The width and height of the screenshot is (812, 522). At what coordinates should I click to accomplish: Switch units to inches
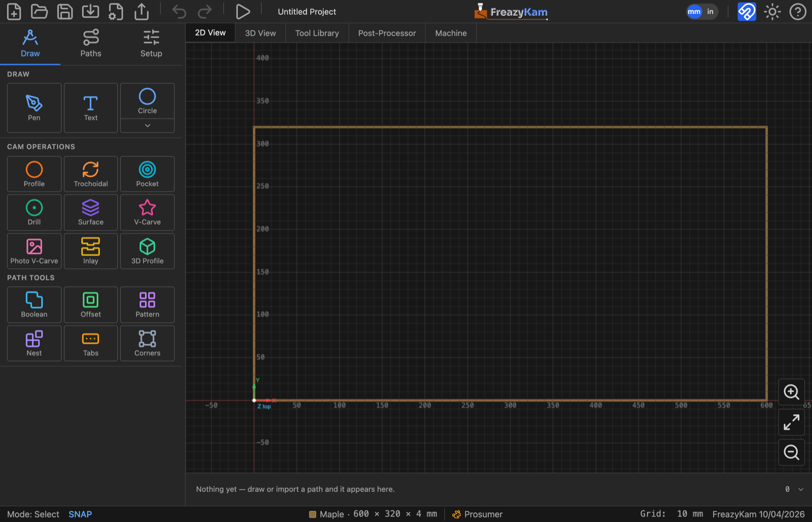[x=710, y=12]
